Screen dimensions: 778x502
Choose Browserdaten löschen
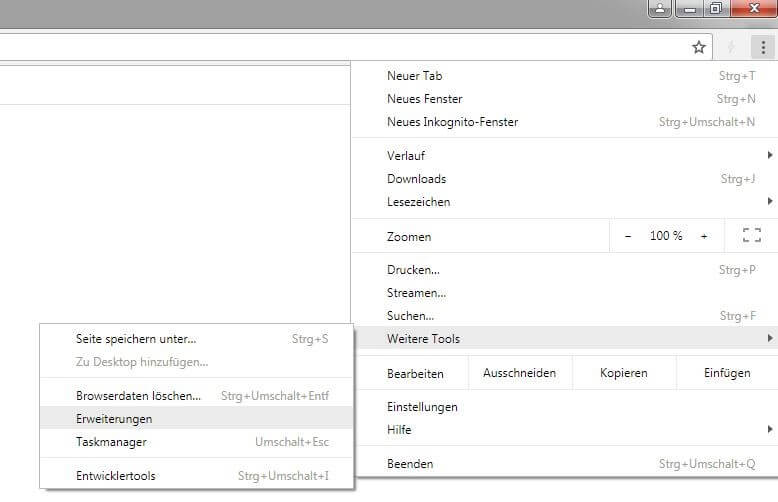pyautogui.click(x=138, y=396)
